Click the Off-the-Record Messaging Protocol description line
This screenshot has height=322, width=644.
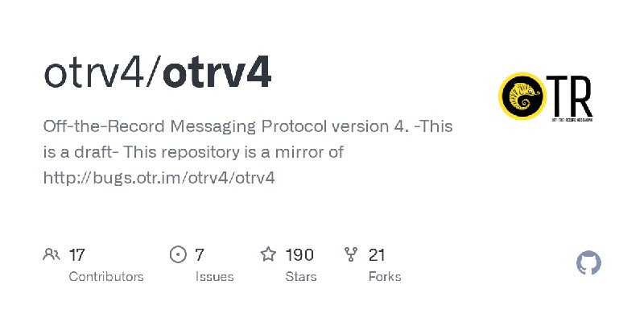pos(248,126)
